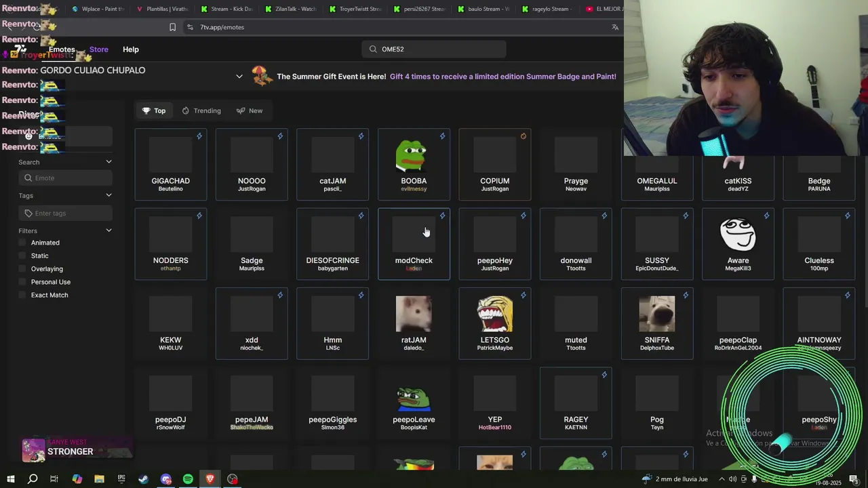Click the corner icon on the RAGEY card
This screenshot has width=868, height=488.
point(604,374)
